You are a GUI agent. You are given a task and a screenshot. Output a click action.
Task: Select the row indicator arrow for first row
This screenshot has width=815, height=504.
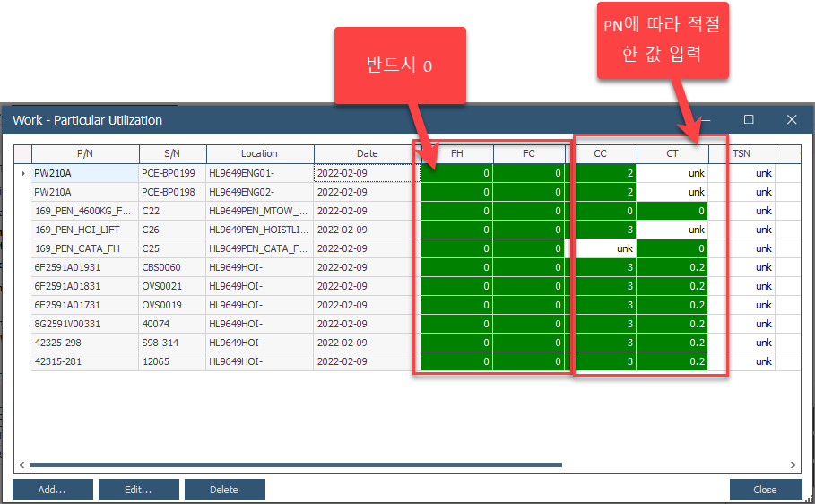[x=22, y=173]
